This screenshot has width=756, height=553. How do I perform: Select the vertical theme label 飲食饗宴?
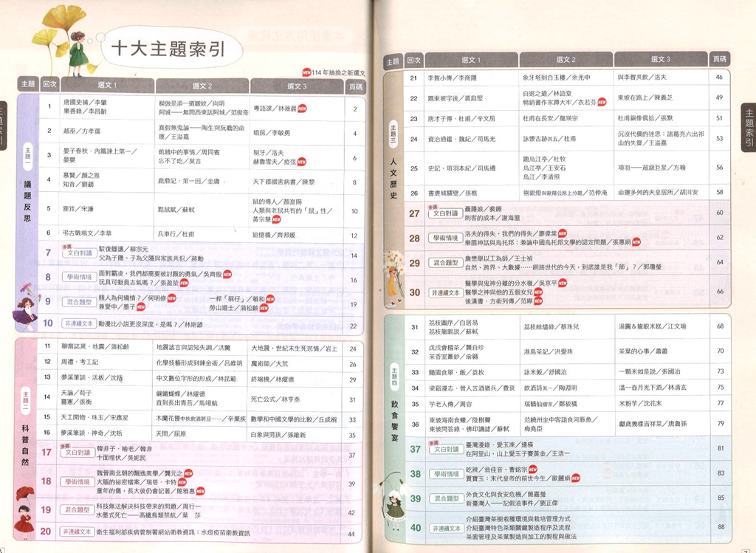[394, 420]
